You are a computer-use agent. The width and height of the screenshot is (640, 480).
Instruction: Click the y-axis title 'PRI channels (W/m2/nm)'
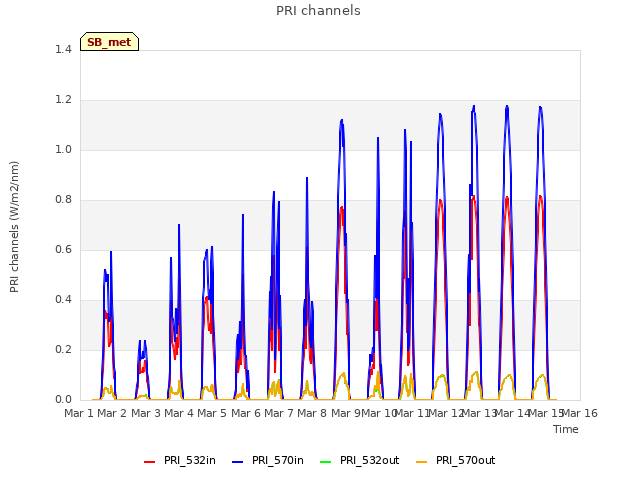(14, 227)
